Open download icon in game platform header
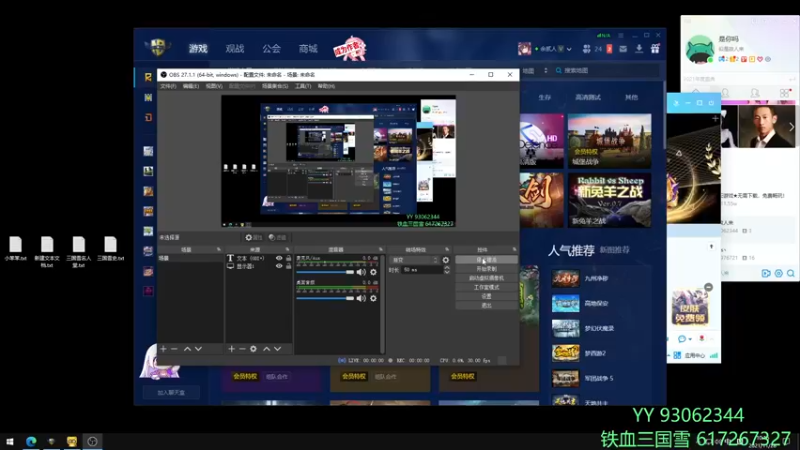This screenshot has width=800, height=450. tap(639, 49)
